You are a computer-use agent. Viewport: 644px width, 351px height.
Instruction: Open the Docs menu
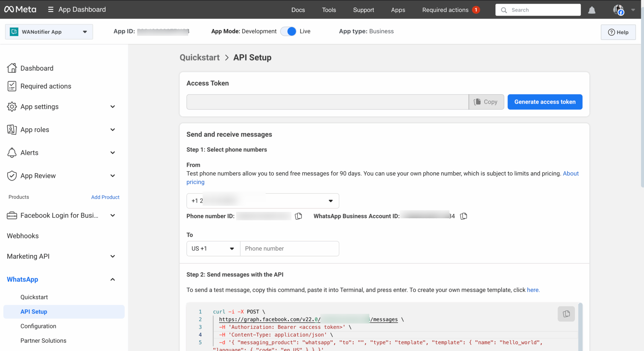pos(298,10)
